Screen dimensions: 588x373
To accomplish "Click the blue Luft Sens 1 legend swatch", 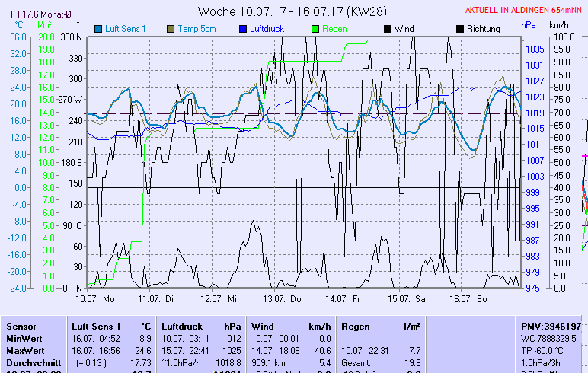I will point(99,29).
